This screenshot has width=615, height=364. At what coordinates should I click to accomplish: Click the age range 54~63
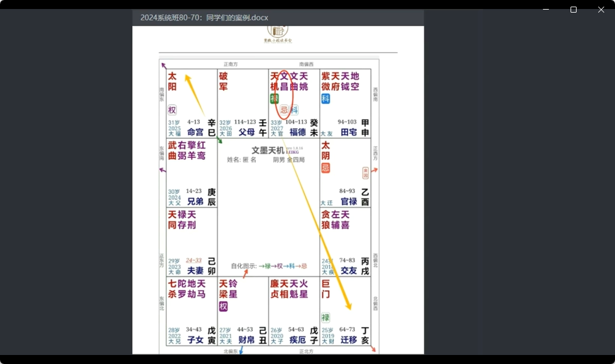[x=296, y=330]
